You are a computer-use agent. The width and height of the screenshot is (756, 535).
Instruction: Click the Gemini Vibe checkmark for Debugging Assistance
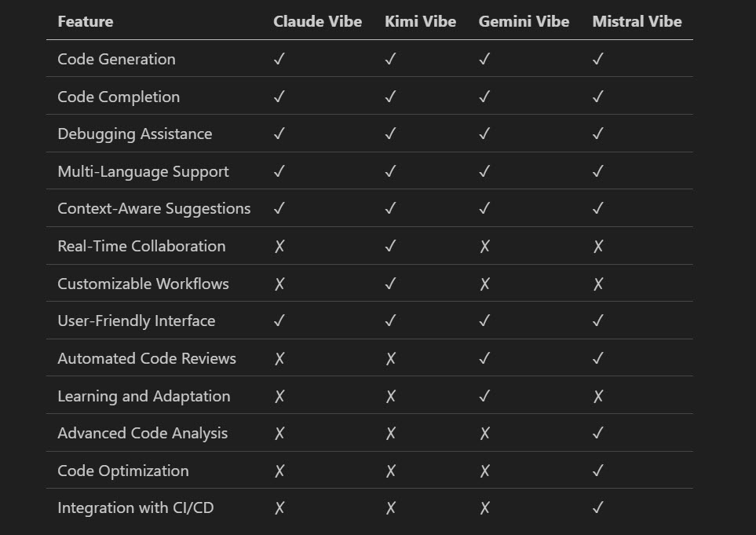(484, 134)
